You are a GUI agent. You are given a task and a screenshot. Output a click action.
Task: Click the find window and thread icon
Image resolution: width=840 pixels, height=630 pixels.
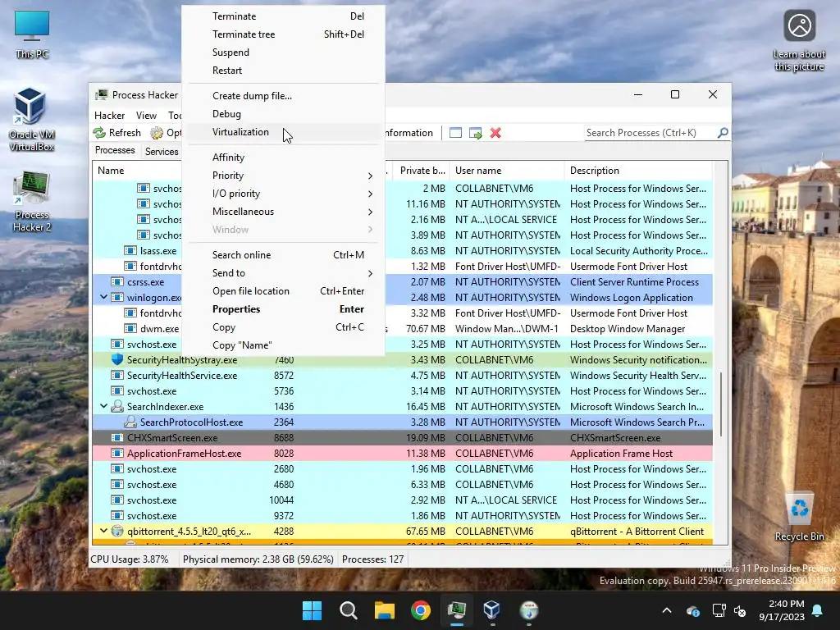point(475,133)
